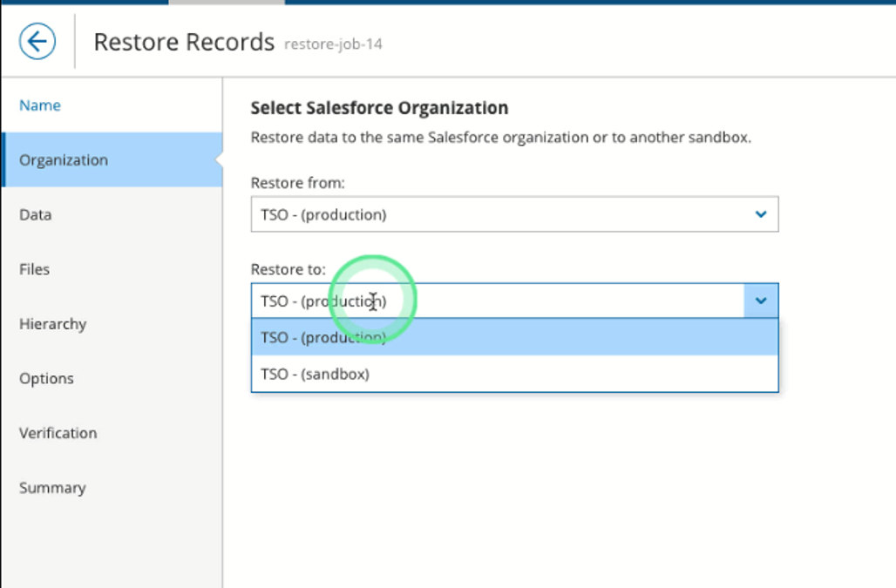Image resolution: width=896 pixels, height=588 pixels.
Task: Select the Hierarchy step
Action: (x=52, y=323)
